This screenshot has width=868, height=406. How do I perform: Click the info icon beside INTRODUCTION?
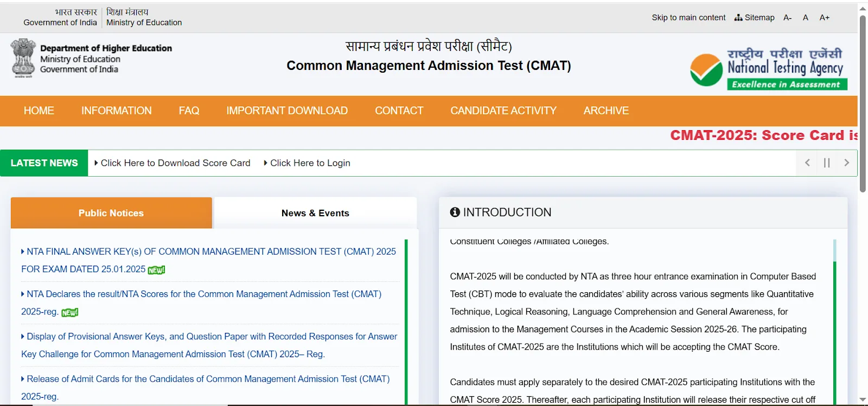click(455, 212)
